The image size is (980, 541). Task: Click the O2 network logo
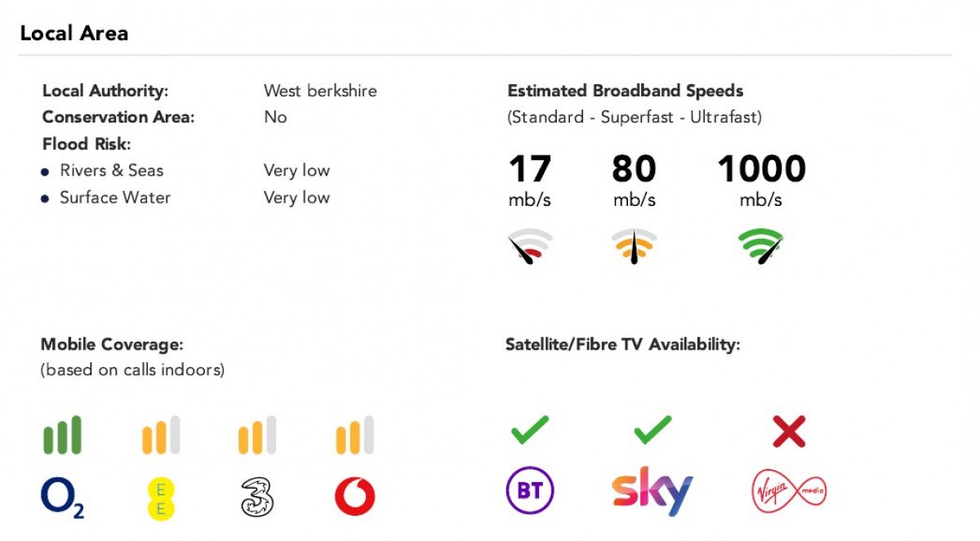tap(62, 498)
